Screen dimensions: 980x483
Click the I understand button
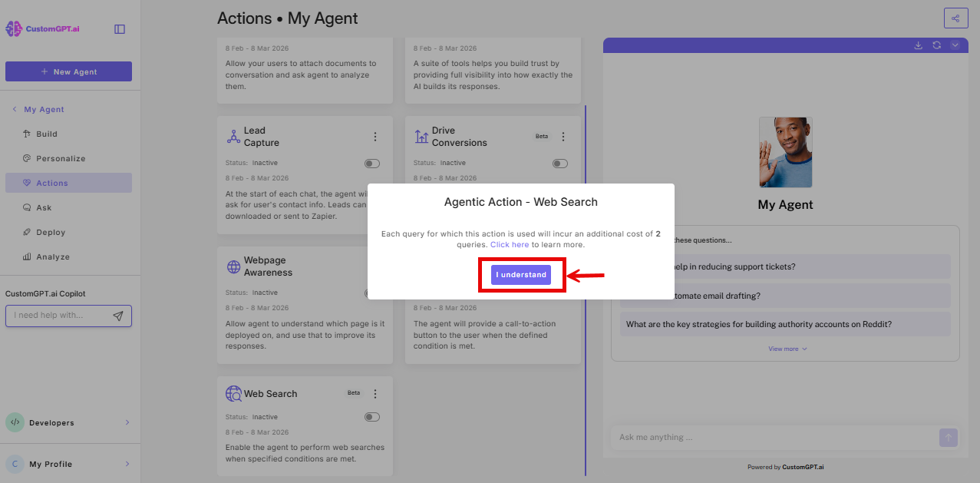tap(521, 274)
